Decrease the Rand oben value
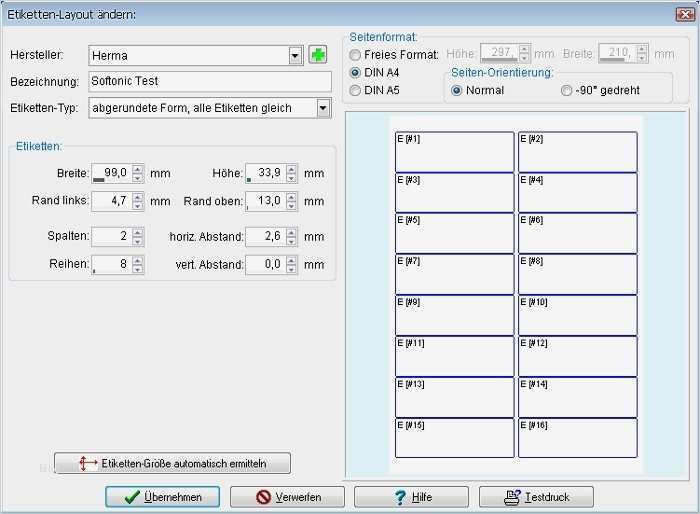700x514 pixels. [x=292, y=206]
